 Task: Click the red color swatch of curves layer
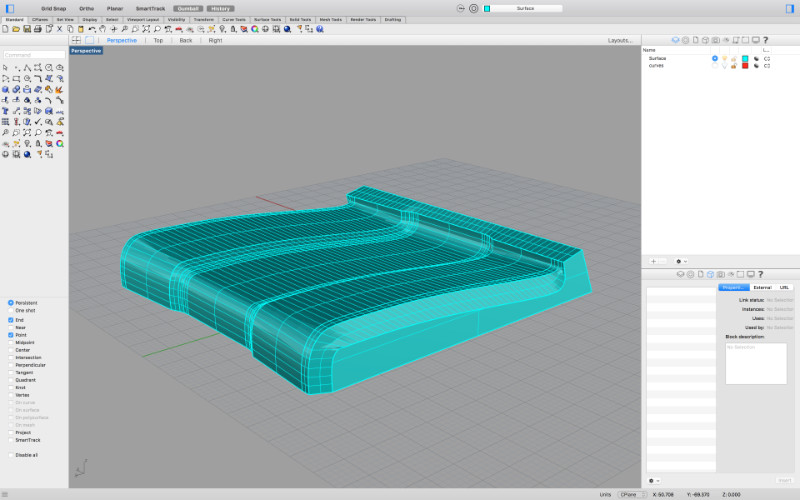point(745,66)
